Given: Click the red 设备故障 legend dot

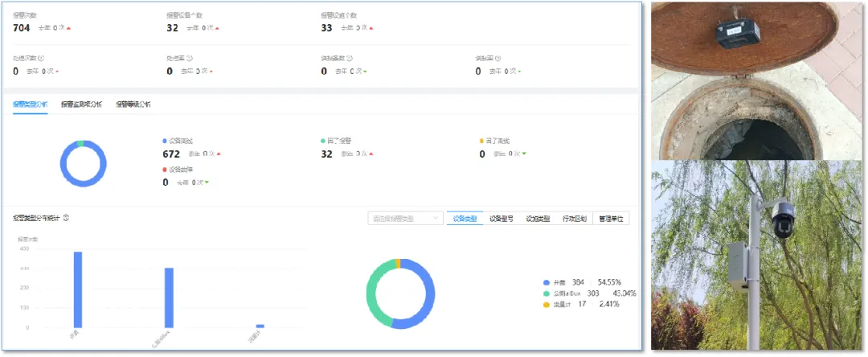Looking at the screenshot, I should coord(165,170).
